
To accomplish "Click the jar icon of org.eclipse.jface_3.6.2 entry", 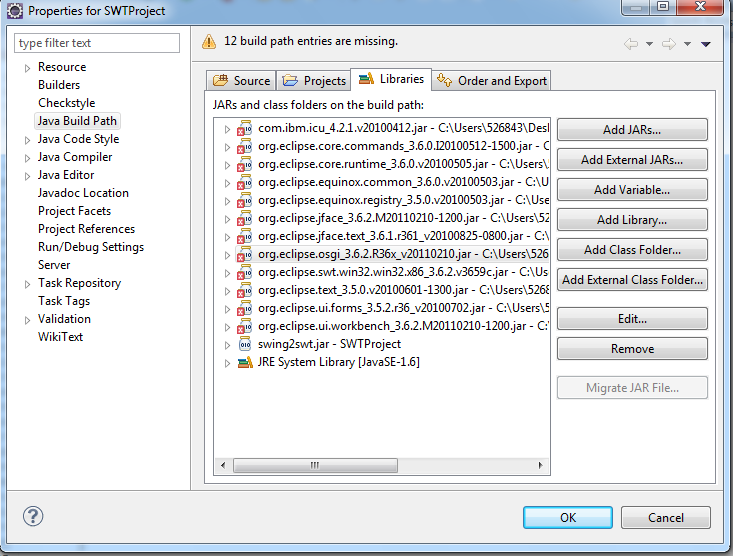I will (244, 218).
